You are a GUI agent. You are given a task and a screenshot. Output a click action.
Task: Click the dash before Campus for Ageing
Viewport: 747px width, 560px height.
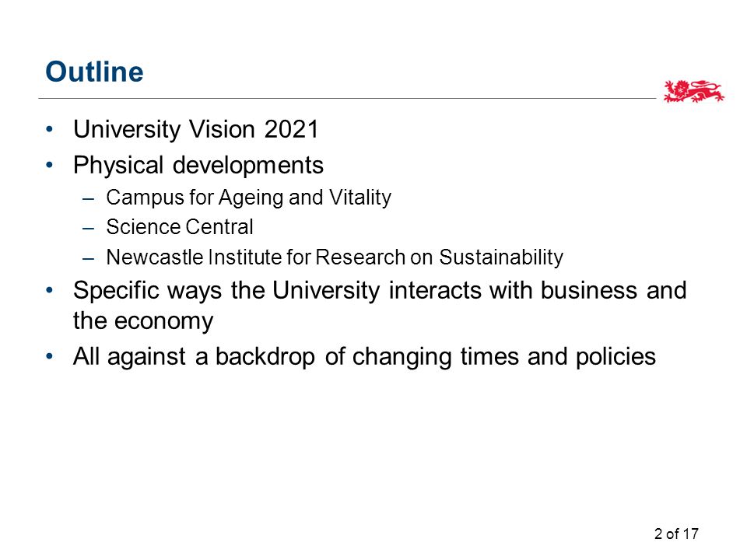point(88,198)
